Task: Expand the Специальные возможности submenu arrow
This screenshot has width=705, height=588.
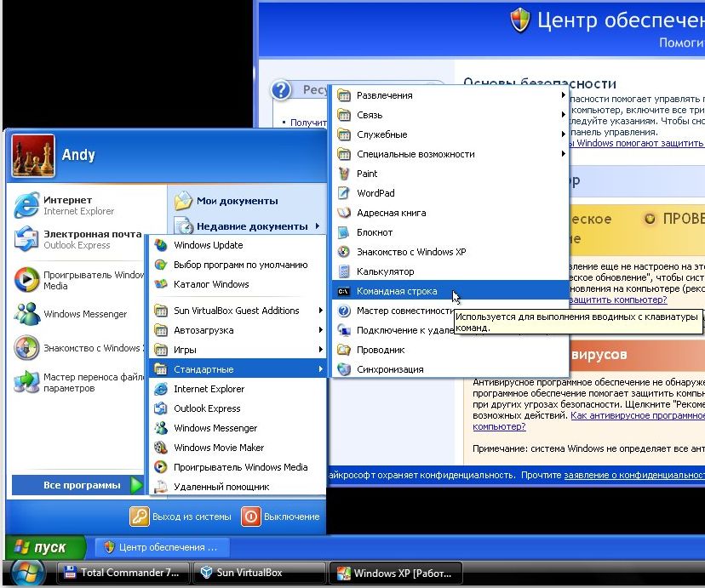Action: (x=563, y=154)
